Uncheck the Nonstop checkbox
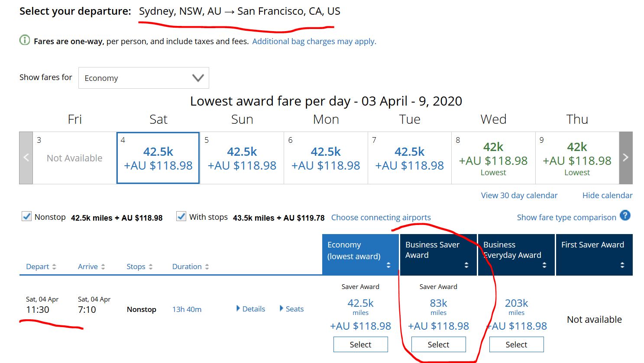The image size is (644, 363). pos(27,217)
